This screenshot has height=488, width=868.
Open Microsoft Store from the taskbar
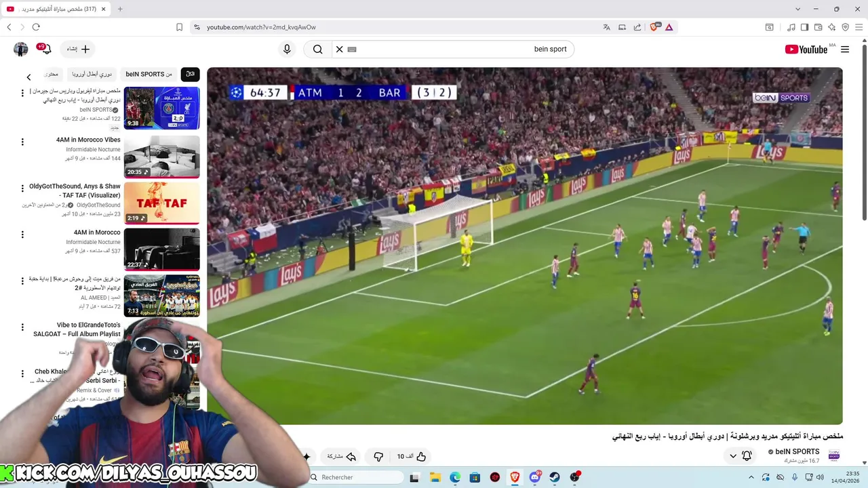pos(475,477)
